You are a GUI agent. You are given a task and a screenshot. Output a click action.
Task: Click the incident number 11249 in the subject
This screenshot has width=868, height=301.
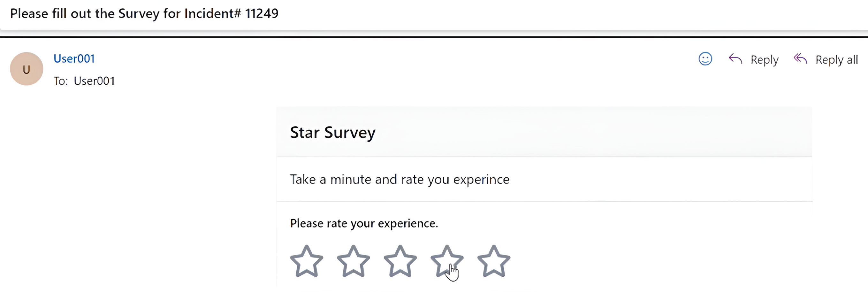click(x=262, y=13)
